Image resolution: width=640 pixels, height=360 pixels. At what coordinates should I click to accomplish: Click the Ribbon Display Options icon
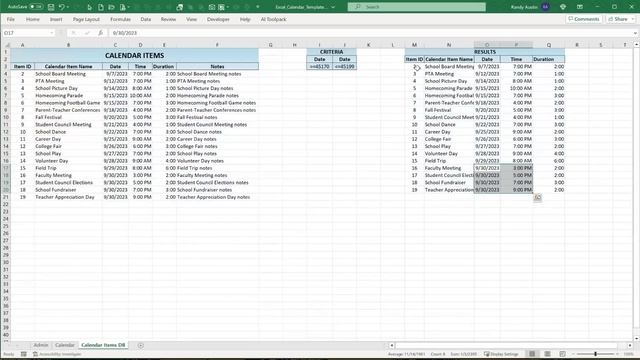[x=580, y=7]
